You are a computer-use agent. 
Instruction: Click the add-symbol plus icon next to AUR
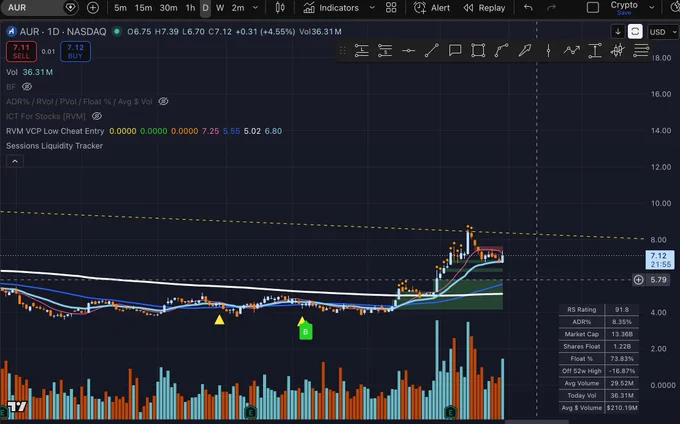(92, 7)
